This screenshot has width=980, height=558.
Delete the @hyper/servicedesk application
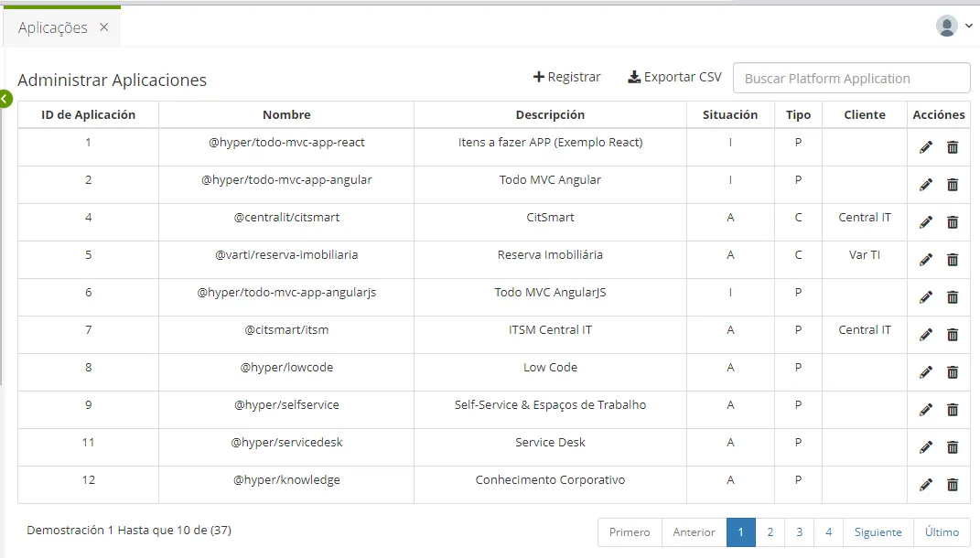coord(953,447)
